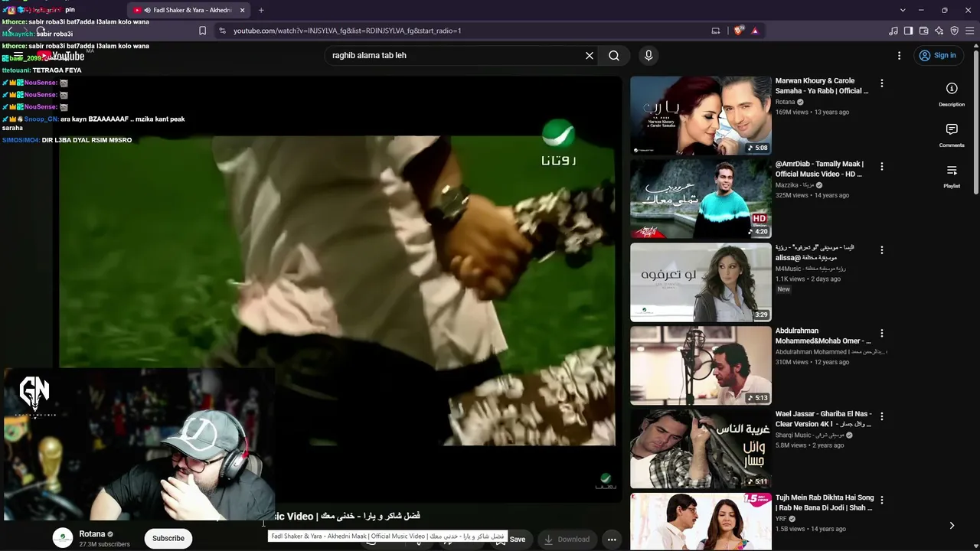Open @AmrDiab Tamally Maak video title
This screenshot has height=551, width=980.
820,169
